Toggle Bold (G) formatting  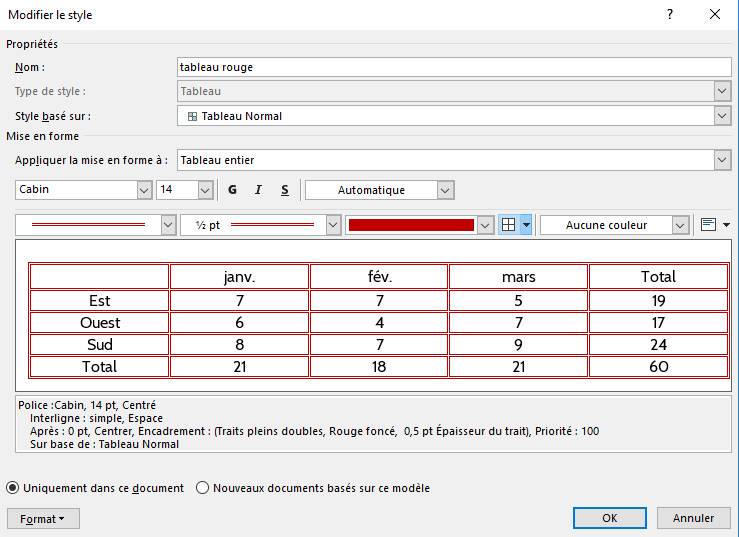coord(232,190)
